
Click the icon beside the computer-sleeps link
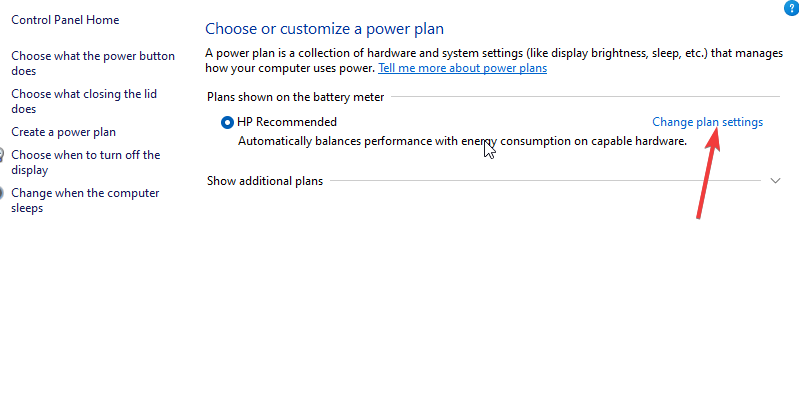coord(3,193)
